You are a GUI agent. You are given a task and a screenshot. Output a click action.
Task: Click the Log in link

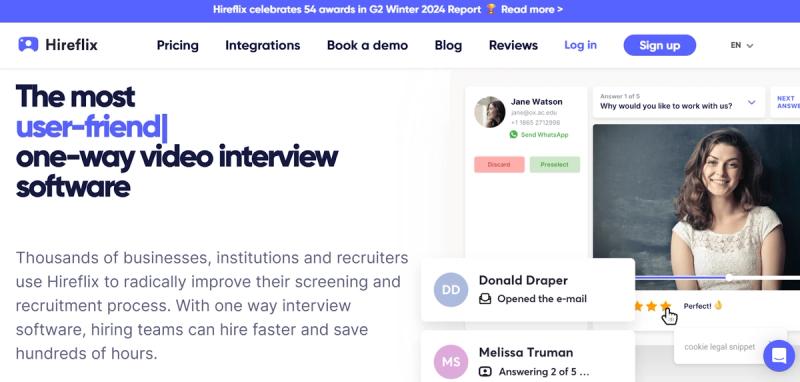click(581, 45)
